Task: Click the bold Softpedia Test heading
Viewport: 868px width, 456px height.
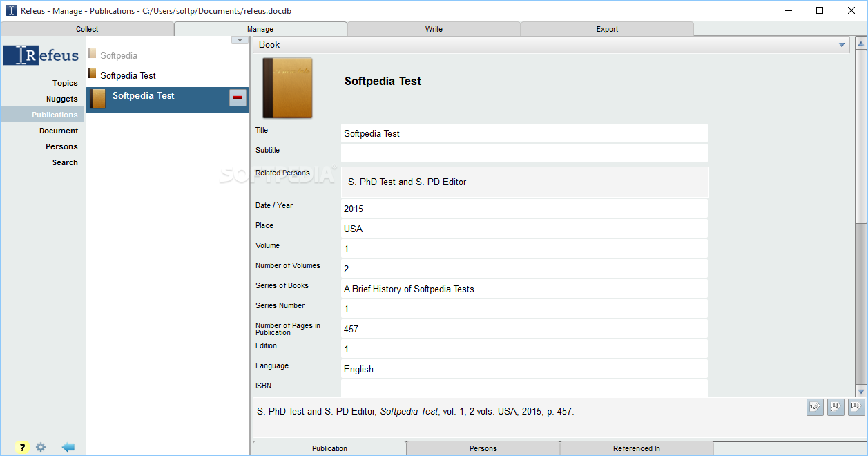Action: (383, 81)
